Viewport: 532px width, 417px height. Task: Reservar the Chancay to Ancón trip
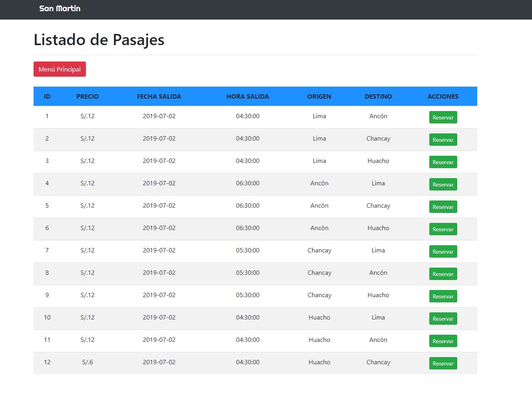coord(443,274)
